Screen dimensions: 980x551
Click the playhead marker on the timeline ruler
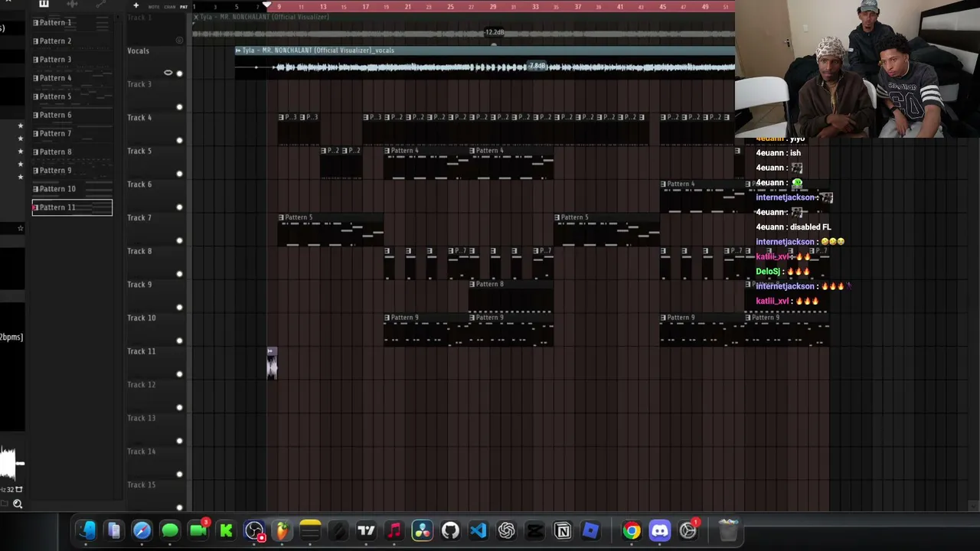click(266, 6)
